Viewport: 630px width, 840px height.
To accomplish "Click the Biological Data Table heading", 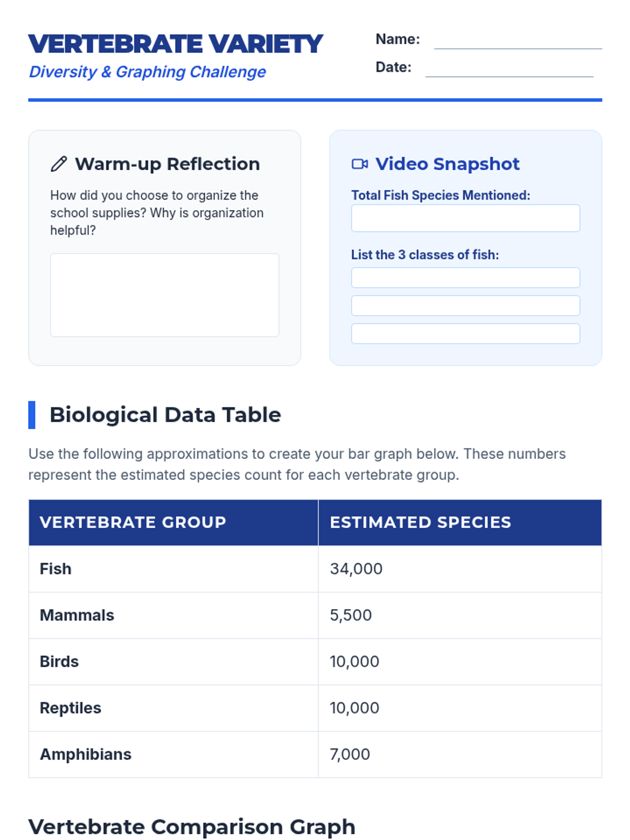I will coord(165,415).
